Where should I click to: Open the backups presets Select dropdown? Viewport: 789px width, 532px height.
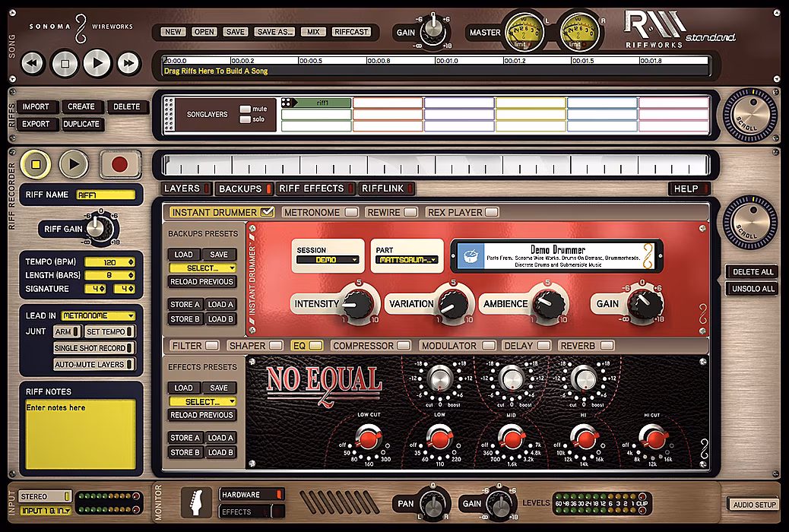[x=202, y=268]
